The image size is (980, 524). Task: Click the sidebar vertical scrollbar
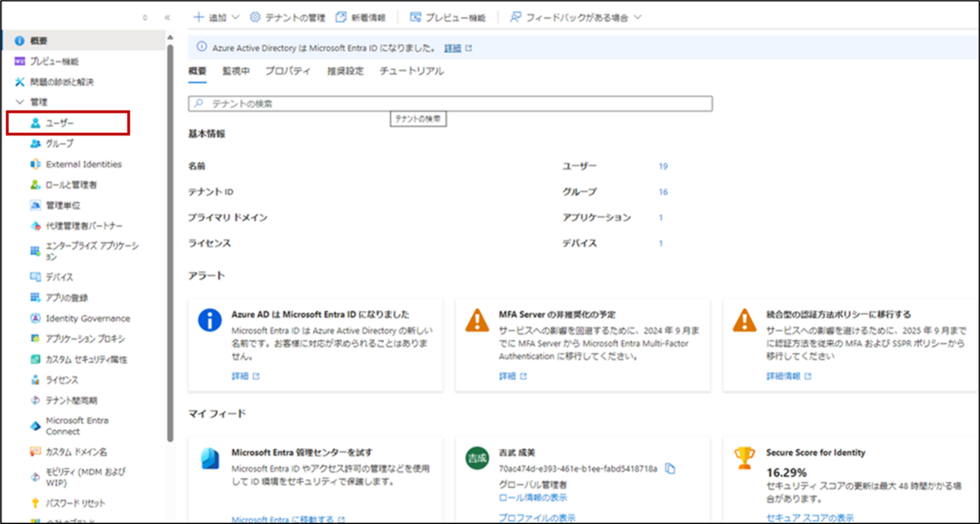click(x=170, y=242)
